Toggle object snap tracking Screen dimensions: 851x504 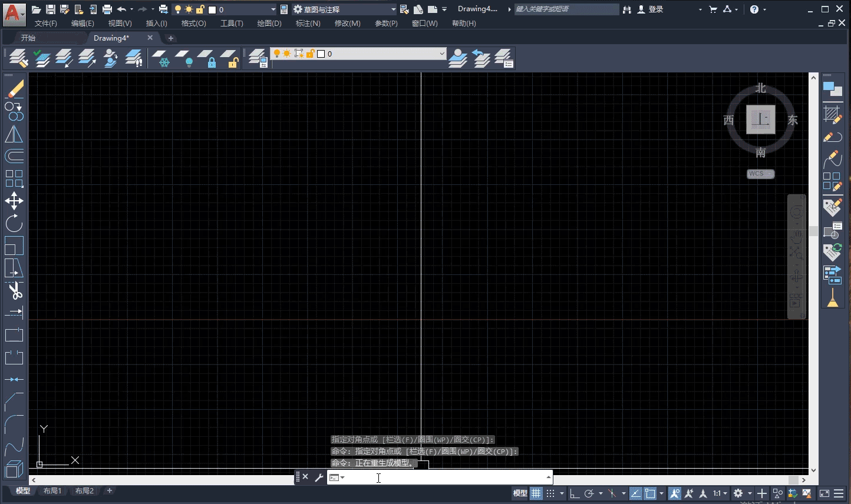click(x=636, y=493)
